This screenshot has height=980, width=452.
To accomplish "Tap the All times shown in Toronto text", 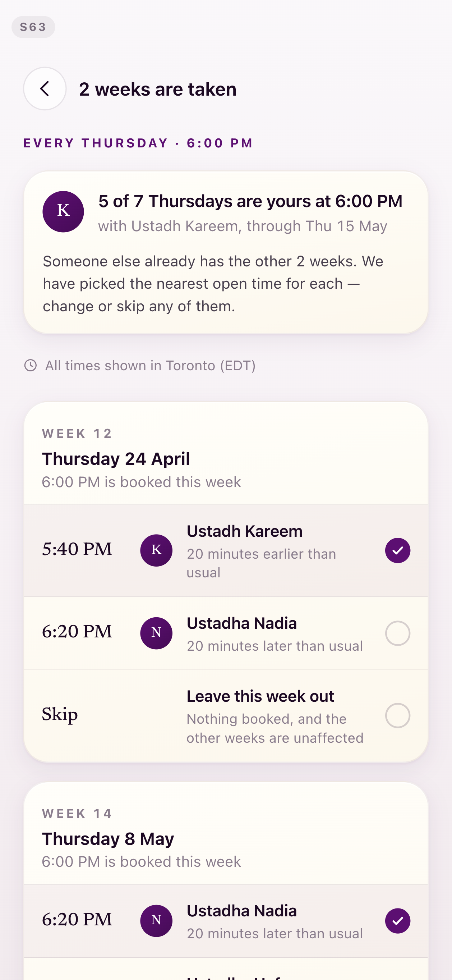I will [150, 365].
